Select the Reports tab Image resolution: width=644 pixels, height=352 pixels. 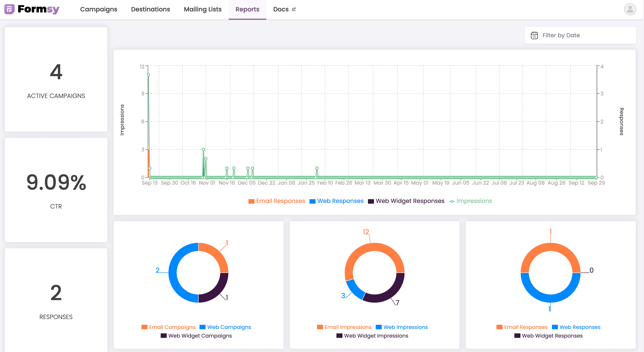click(247, 9)
